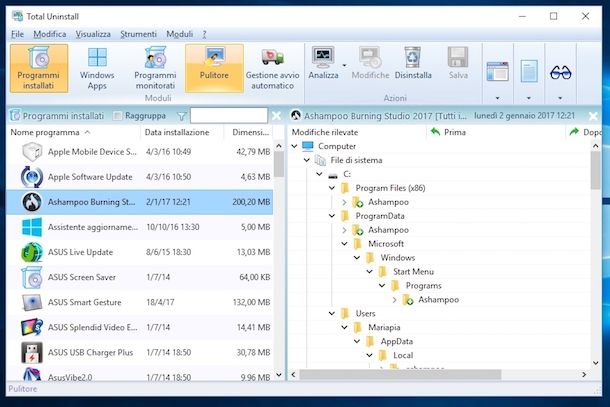Screen dimensions: 610x407
Task: Select the Windows folder tree item
Action: [x=398, y=258]
